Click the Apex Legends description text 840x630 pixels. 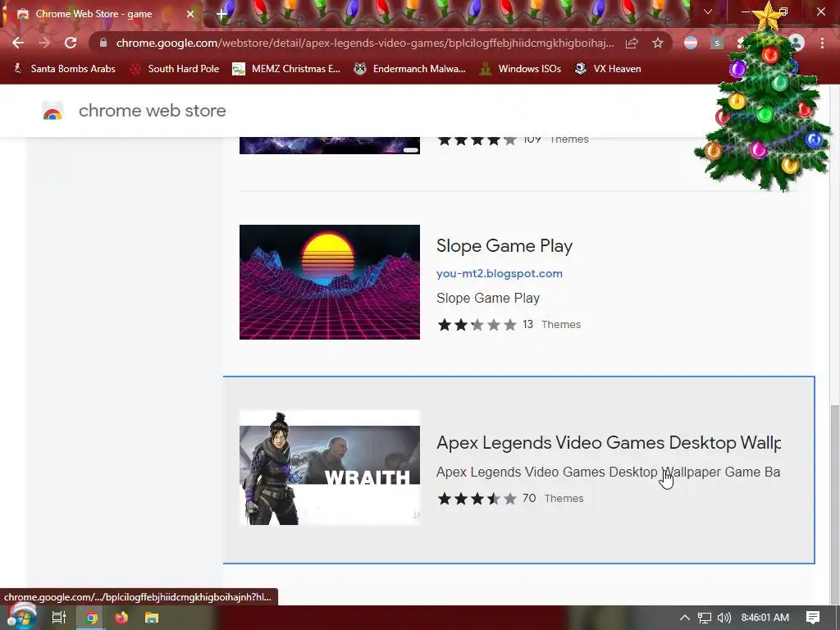tap(608, 472)
